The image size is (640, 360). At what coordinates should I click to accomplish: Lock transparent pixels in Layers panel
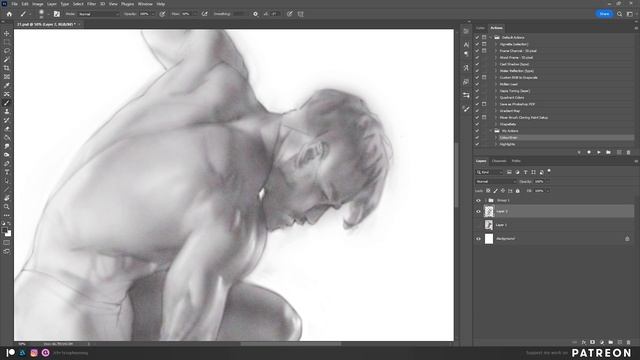tap(488, 191)
